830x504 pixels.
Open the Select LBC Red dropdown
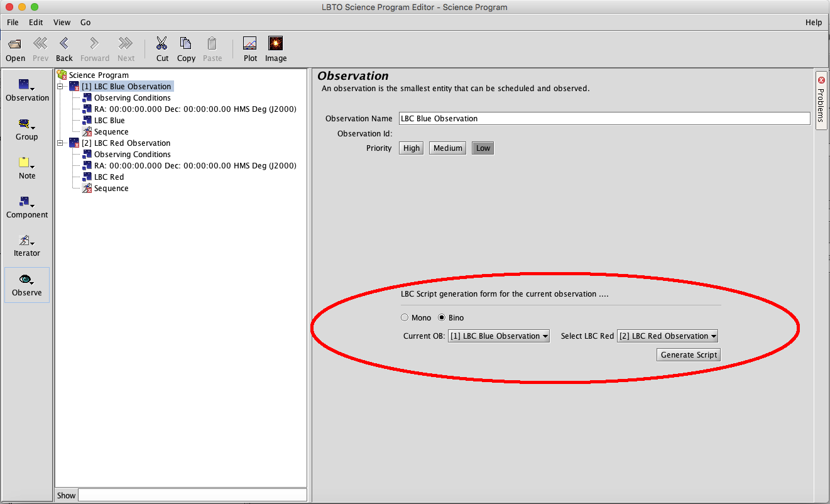click(x=667, y=336)
